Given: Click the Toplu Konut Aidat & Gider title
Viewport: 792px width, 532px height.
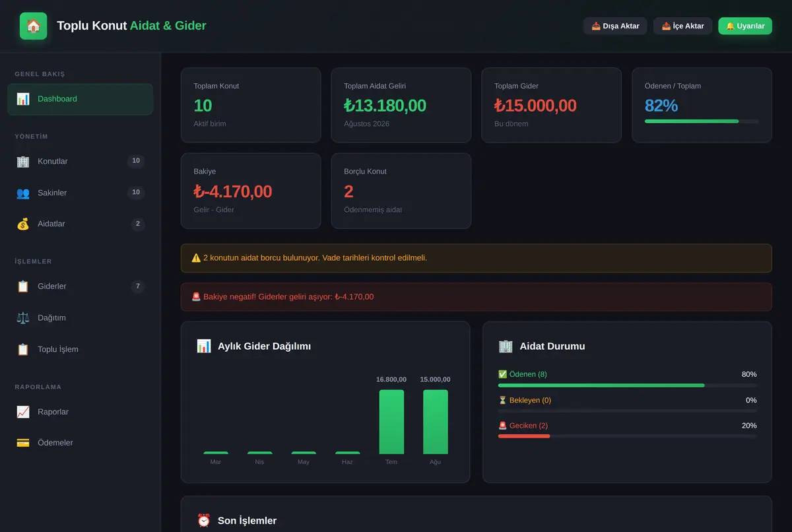Looking at the screenshot, I should (131, 26).
